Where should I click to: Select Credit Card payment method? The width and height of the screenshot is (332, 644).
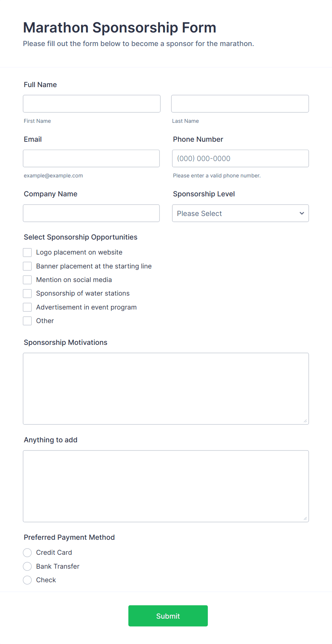click(27, 552)
